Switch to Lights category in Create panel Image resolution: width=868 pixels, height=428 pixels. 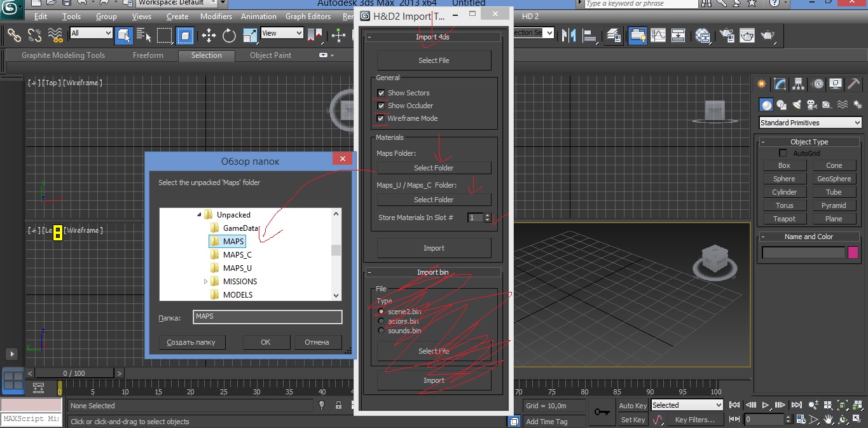pos(797,105)
